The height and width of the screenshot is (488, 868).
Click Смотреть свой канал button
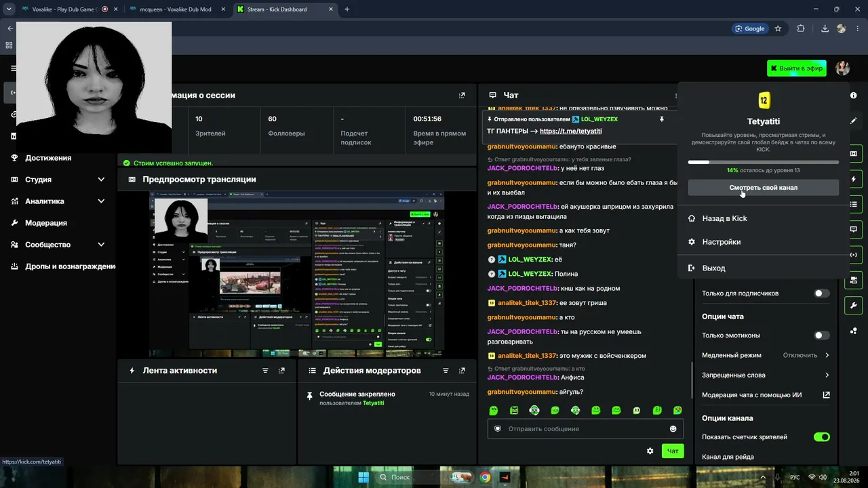click(x=763, y=188)
